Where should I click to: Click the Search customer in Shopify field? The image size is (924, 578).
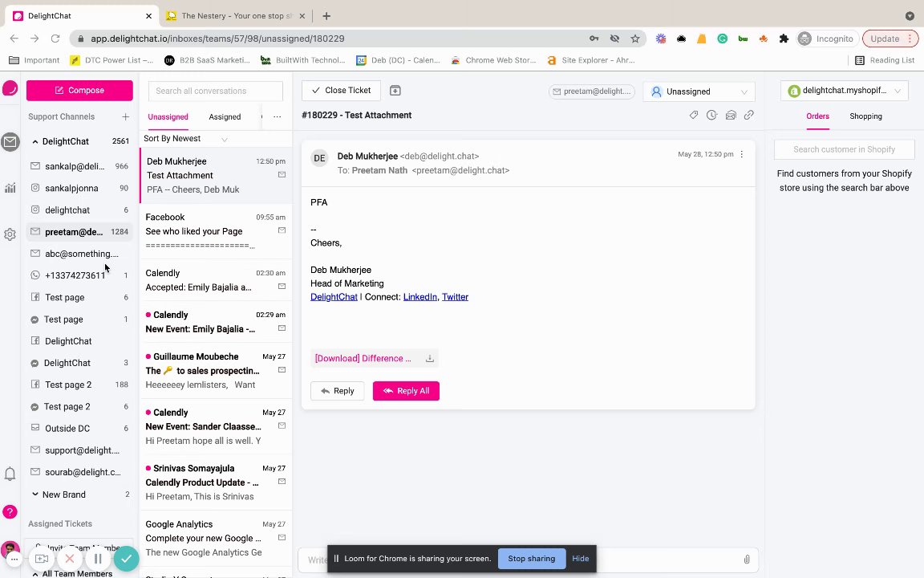(844, 149)
